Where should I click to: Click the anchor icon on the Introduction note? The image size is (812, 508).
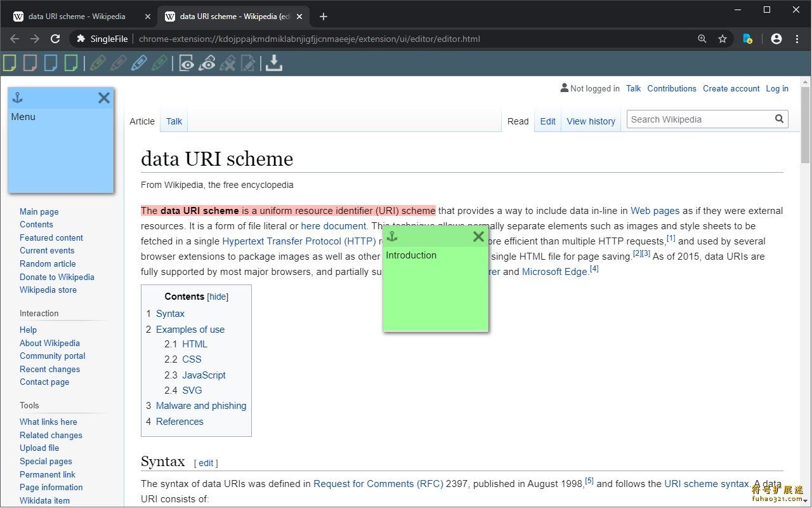point(392,237)
